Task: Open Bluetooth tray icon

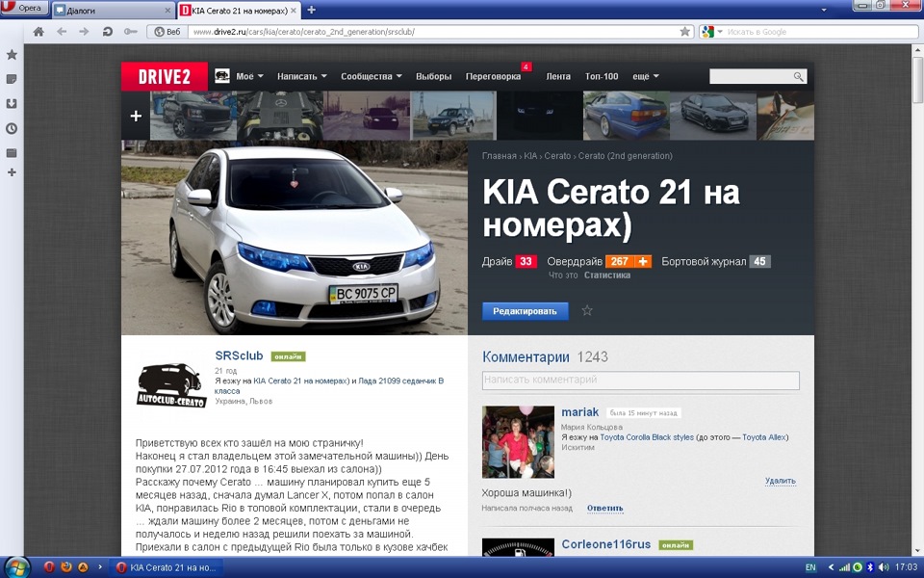Action: click(870, 567)
